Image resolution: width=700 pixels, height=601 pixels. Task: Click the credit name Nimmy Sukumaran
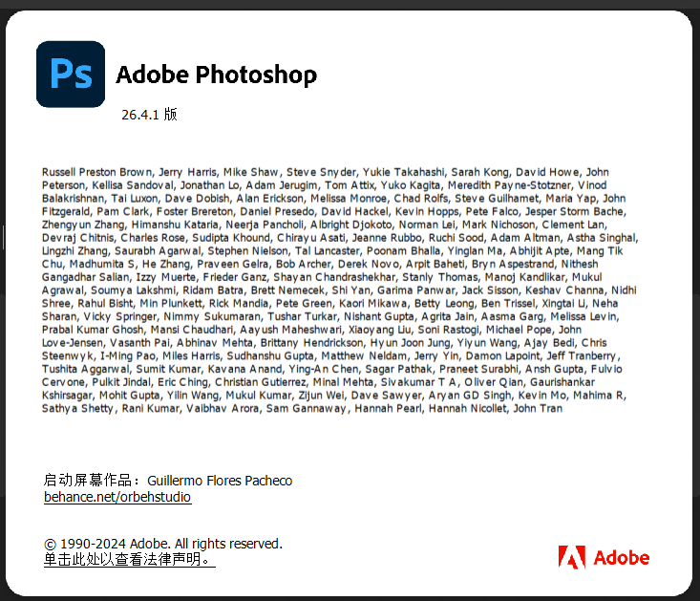click(x=212, y=316)
